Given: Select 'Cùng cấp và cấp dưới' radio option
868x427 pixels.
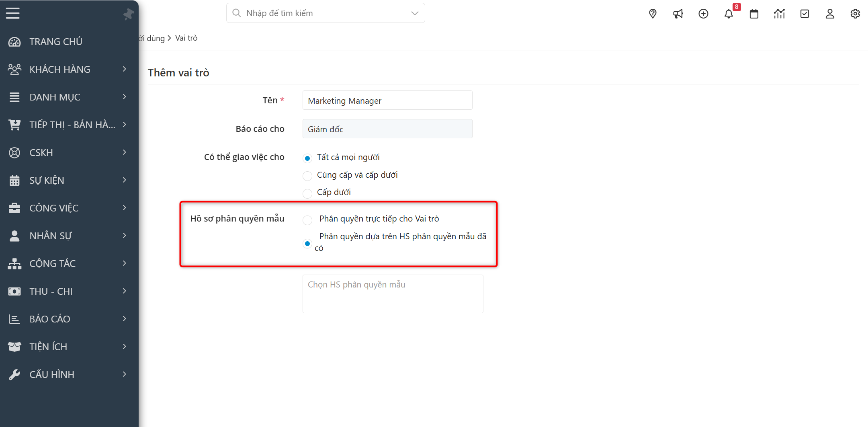Looking at the screenshot, I should [307, 176].
